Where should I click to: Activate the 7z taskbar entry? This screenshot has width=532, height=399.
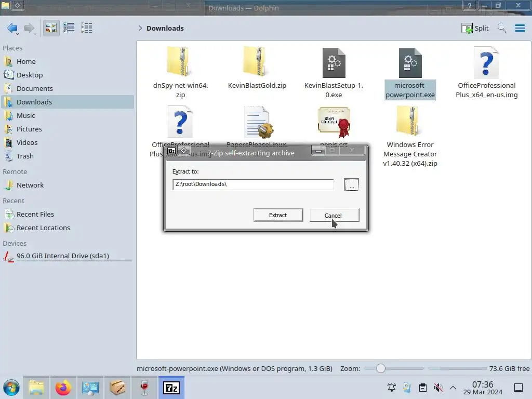coord(171,388)
